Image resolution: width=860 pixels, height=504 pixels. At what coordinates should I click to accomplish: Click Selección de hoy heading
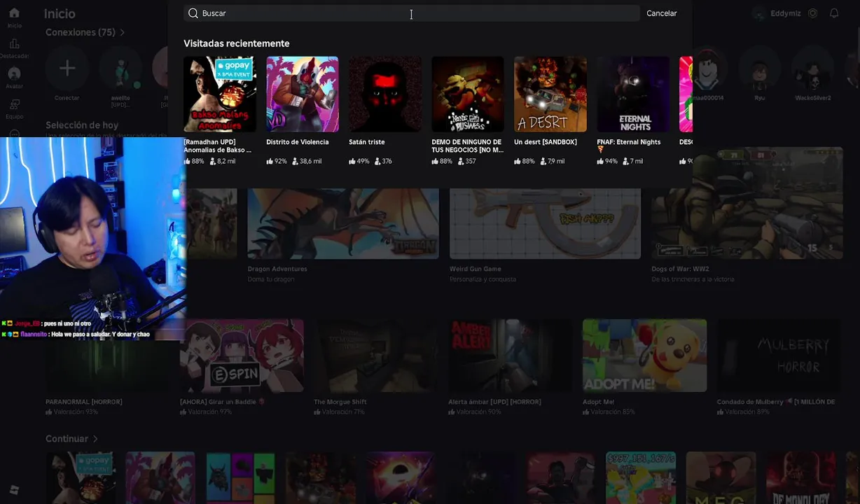coord(82,125)
